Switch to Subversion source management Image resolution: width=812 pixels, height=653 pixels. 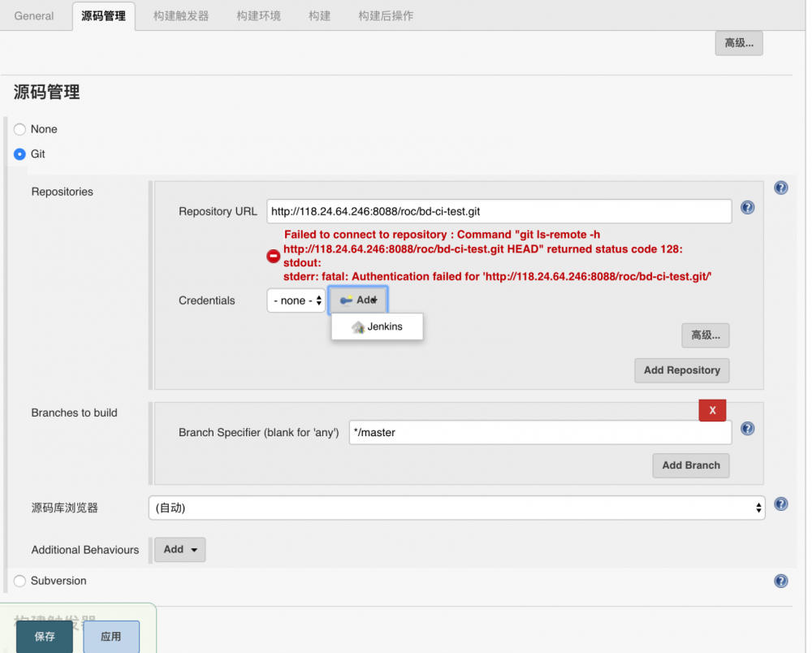[x=18, y=581]
